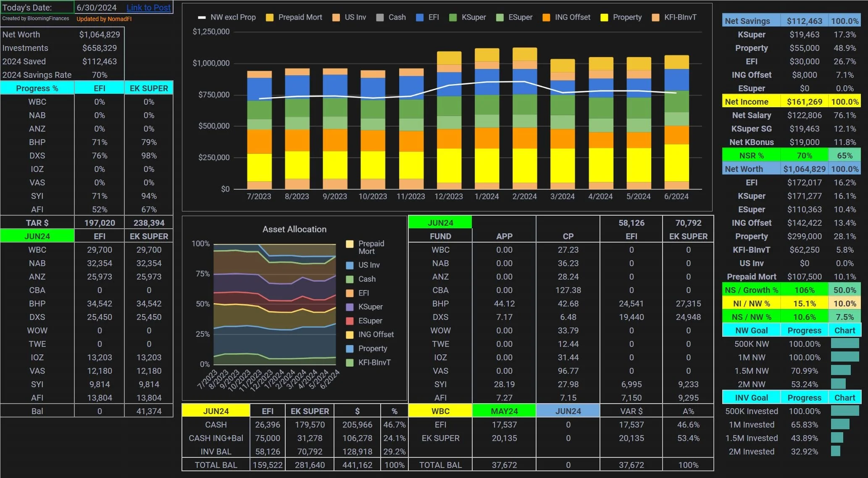The image size is (868, 478).
Task: Click the 6/2024 stacked bar in chart
Action: [676, 122]
